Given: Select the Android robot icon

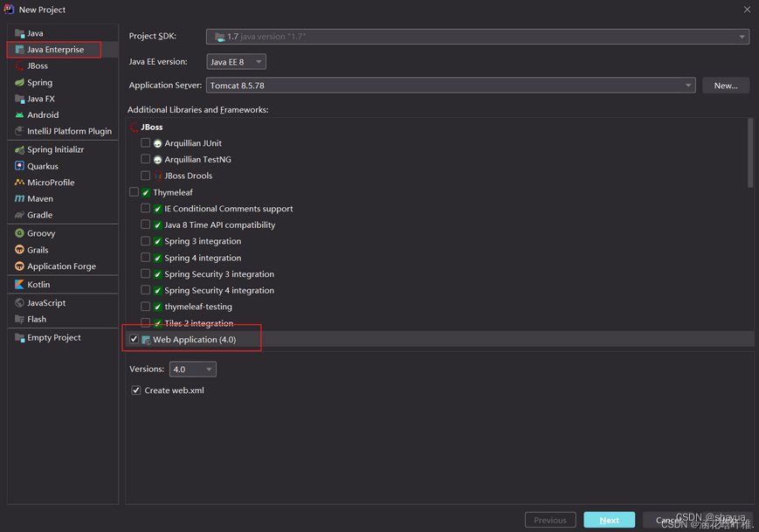Looking at the screenshot, I should 19,114.
